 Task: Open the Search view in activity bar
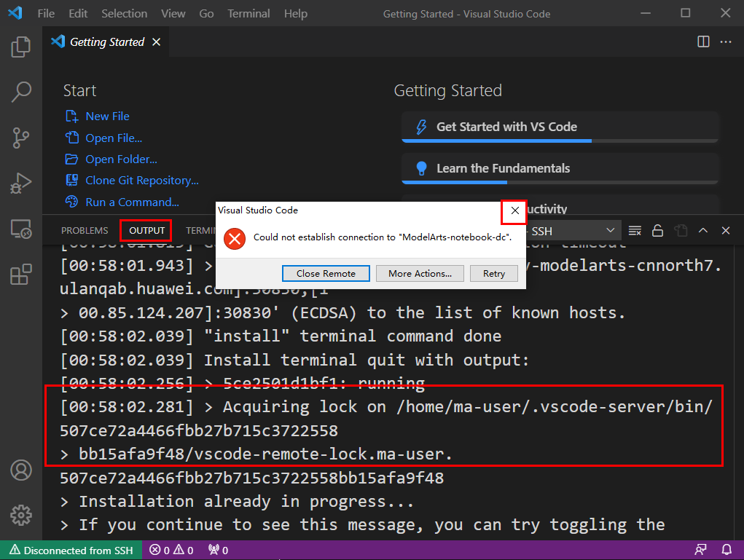pos(21,92)
